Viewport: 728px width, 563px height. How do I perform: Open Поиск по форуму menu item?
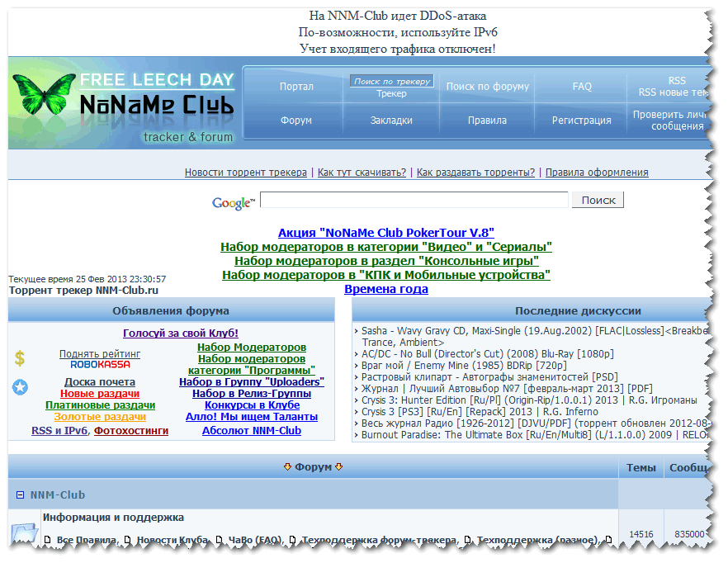tap(488, 87)
